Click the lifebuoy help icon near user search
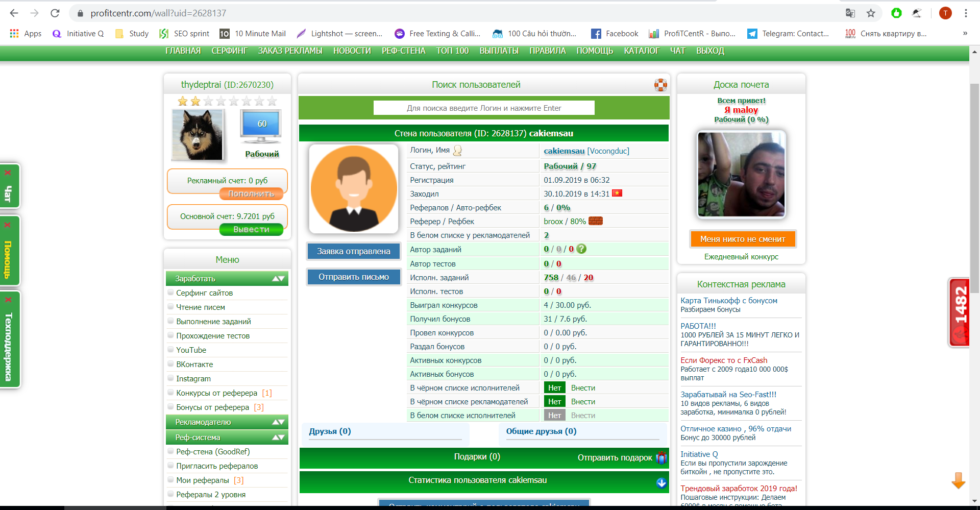Image resolution: width=980 pixels, height=510 pixels. tap(660, 85)
